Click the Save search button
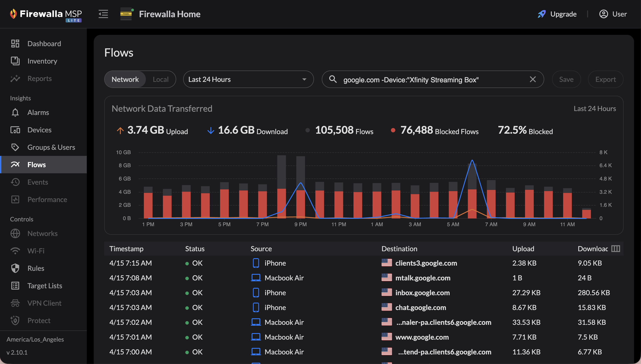The image size is (641, 364). (566, 79)
